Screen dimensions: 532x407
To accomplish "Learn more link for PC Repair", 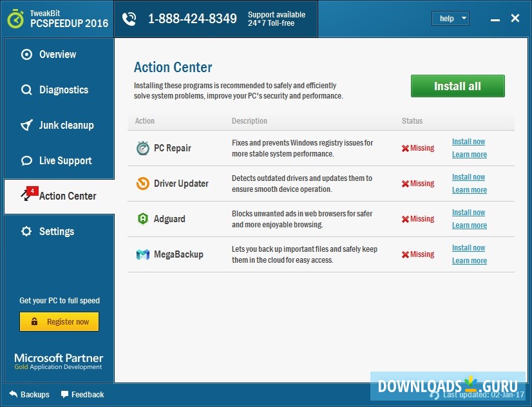I will coord(470,155).
